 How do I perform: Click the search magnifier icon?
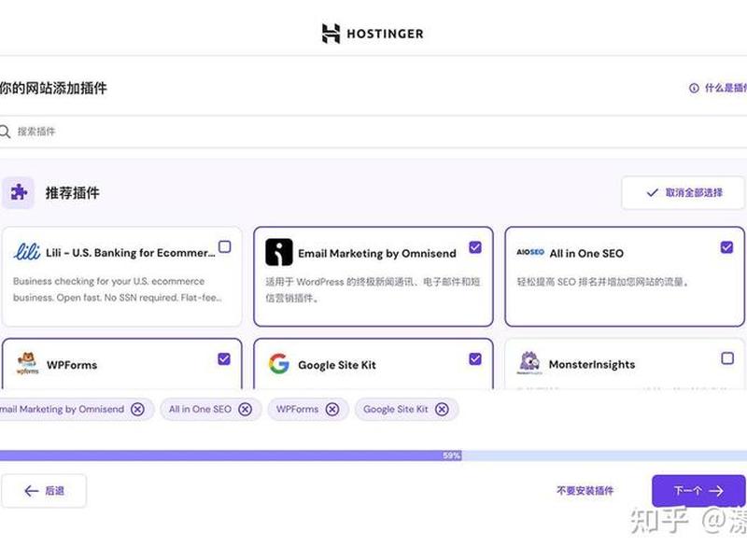(5, 132)
